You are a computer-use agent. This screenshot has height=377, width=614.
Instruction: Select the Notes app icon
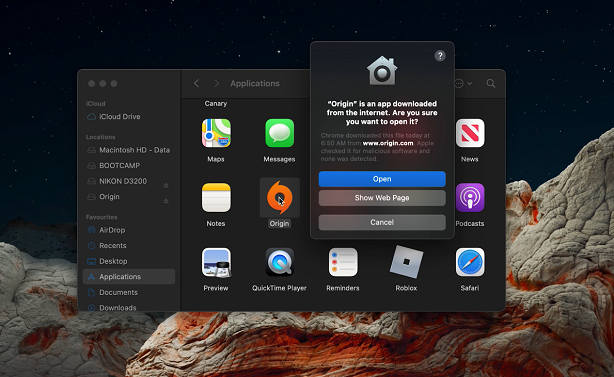tap(216, 198)
